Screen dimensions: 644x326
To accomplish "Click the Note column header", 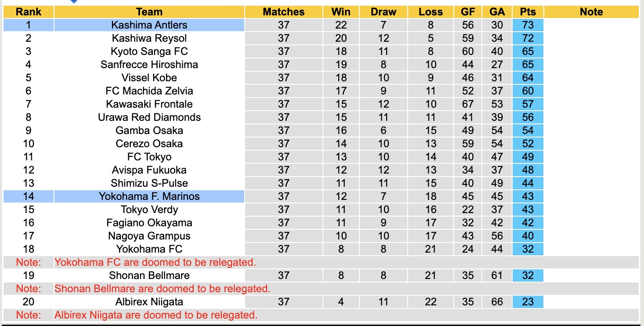I will [591, 12].
